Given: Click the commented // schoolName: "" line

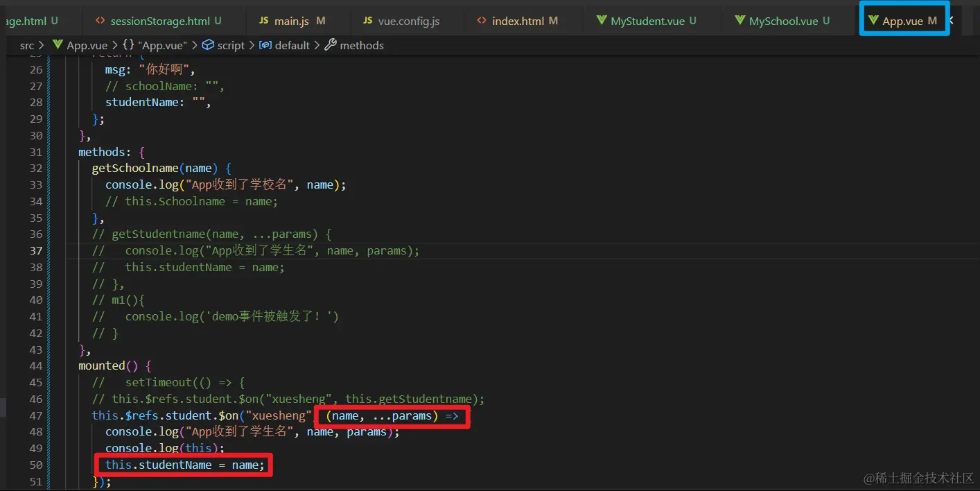Looking at the screenshot, I should (165, 86).
